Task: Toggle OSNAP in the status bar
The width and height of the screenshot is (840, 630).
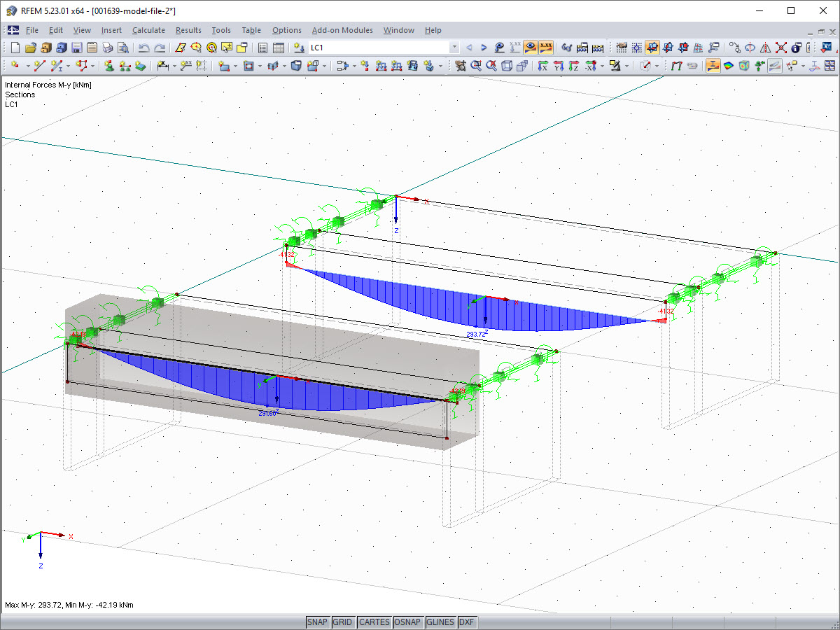Action: point(407,622)
